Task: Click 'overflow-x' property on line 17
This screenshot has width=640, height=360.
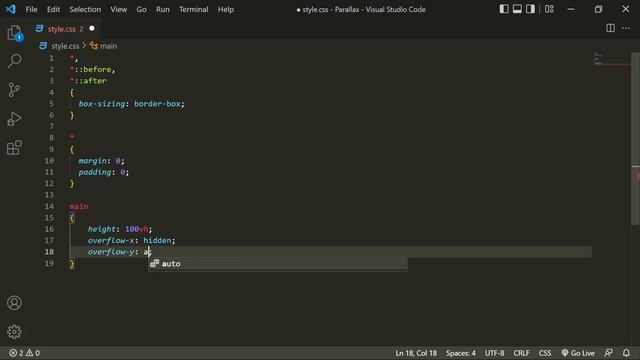Action: (x=111, y=240)
